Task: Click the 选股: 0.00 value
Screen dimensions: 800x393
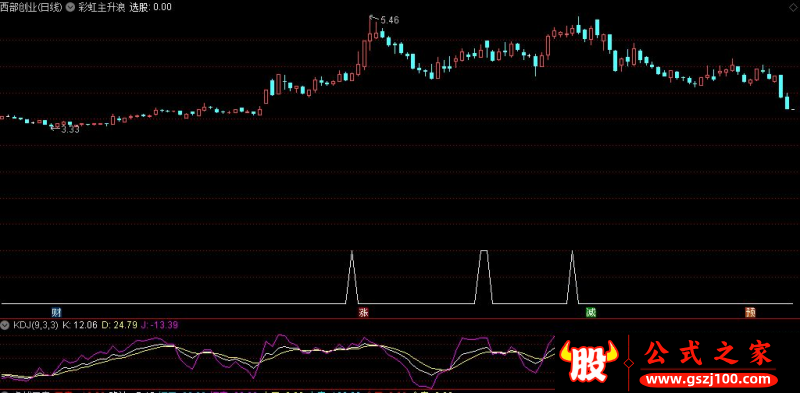Action: 151,7
